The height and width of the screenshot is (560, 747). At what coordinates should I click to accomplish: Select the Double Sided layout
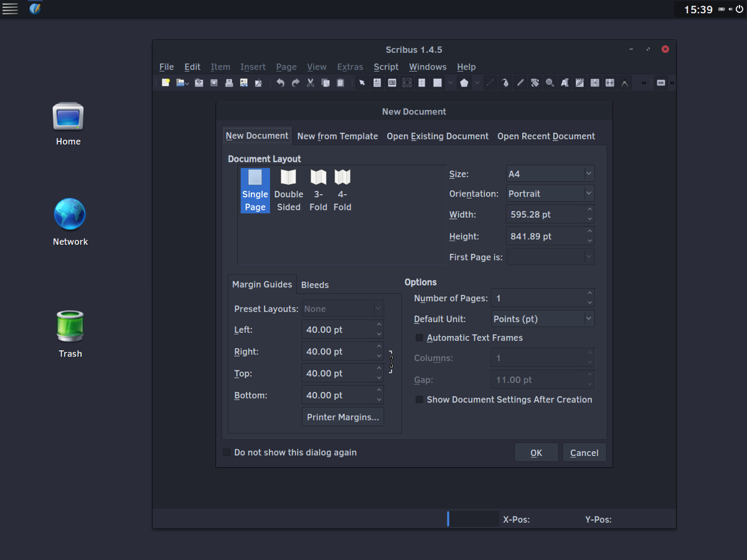pyautogui.click(x=289, y=190)
